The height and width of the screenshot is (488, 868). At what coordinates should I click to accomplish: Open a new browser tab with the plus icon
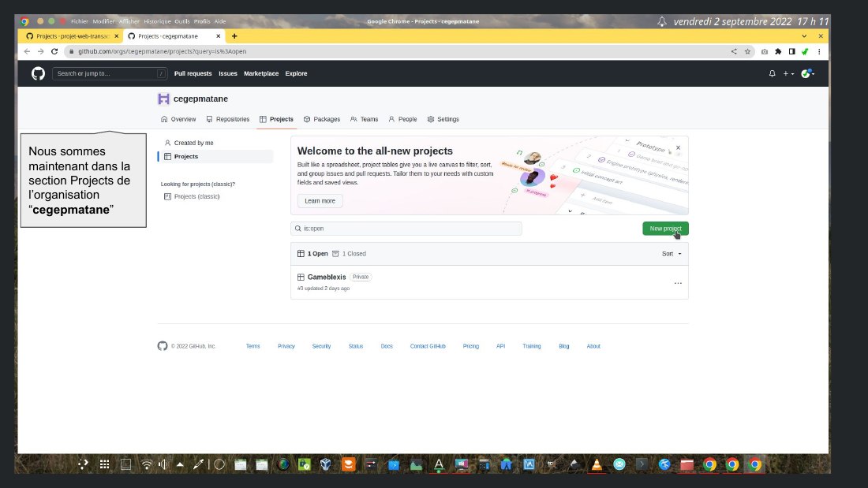234,36
